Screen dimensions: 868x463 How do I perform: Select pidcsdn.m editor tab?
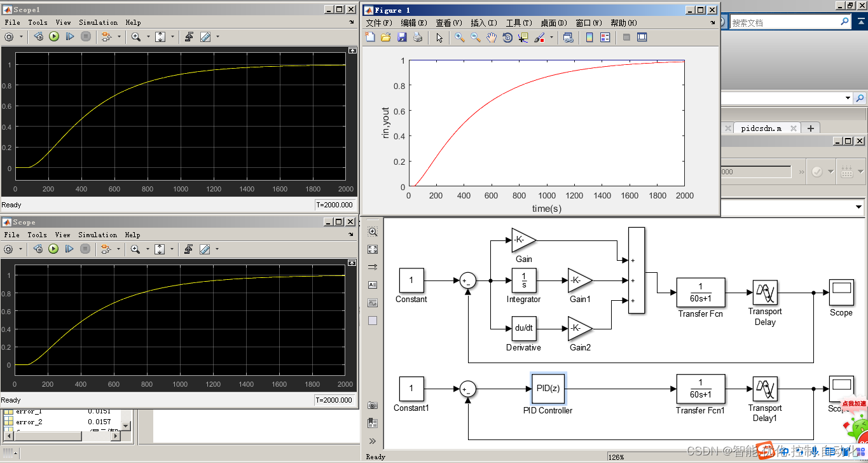(761, 128)
